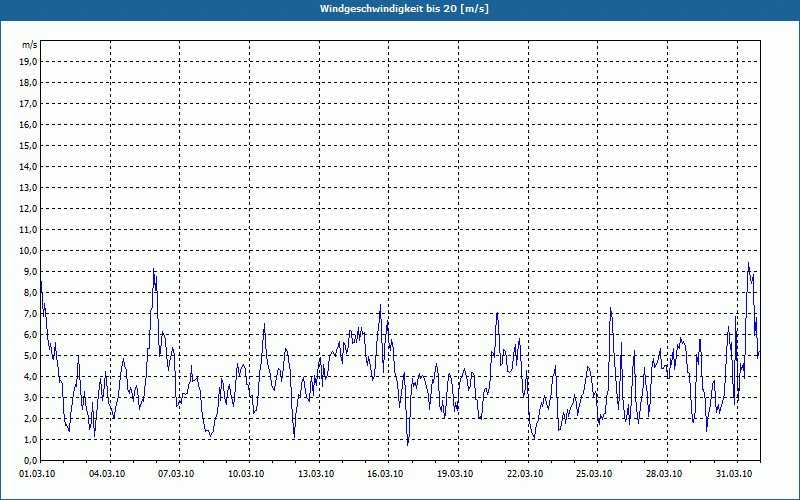
Task: Select the date label 16.03.10
Action: click(385, 474)
